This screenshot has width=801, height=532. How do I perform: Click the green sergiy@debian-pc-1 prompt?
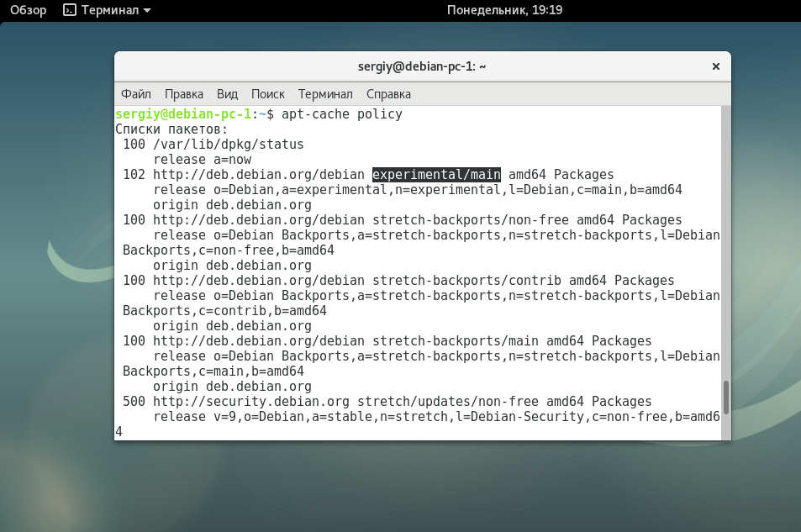coord(182,114)
